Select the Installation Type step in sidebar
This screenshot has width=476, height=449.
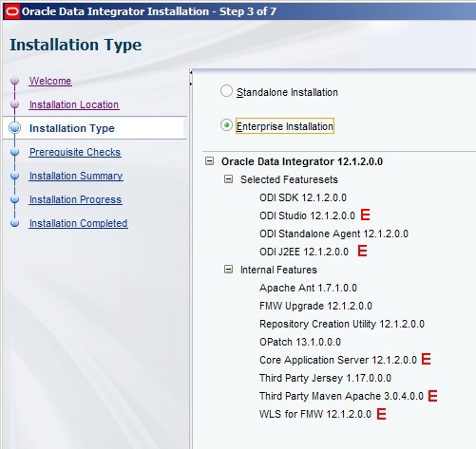coord(72,128)
